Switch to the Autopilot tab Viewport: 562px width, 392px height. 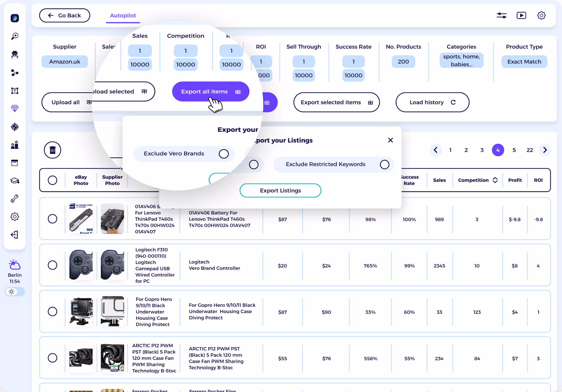point(123,15)
